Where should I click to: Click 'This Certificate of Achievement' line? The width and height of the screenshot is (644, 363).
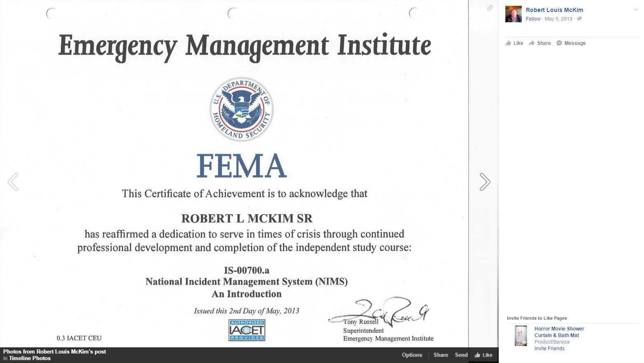pos(244,194)
